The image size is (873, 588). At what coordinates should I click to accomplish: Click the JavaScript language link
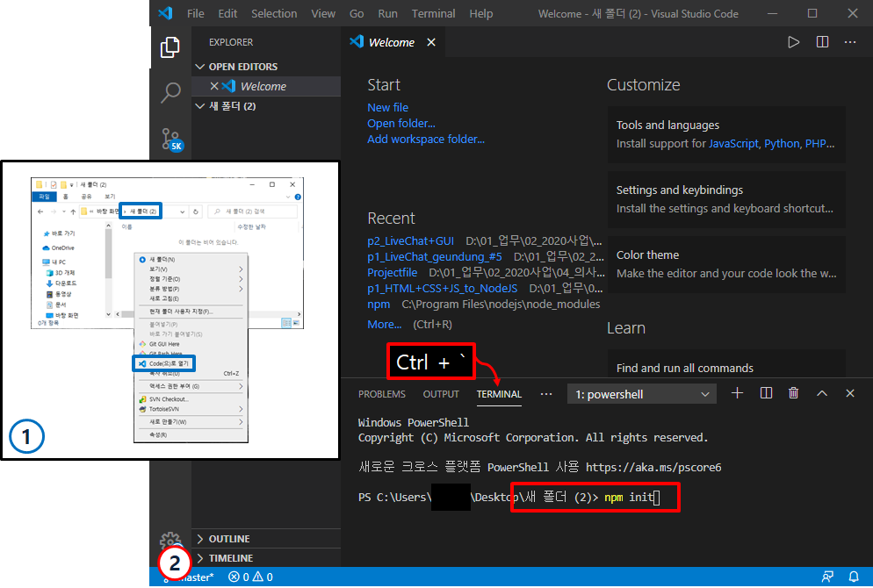[733, 144]
